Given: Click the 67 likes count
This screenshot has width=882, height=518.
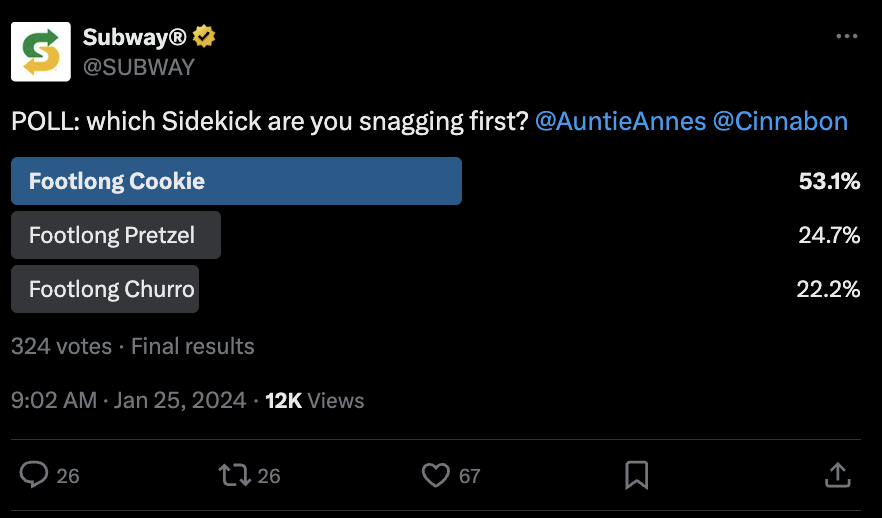Looking at the screenshot, I should 470,476.
